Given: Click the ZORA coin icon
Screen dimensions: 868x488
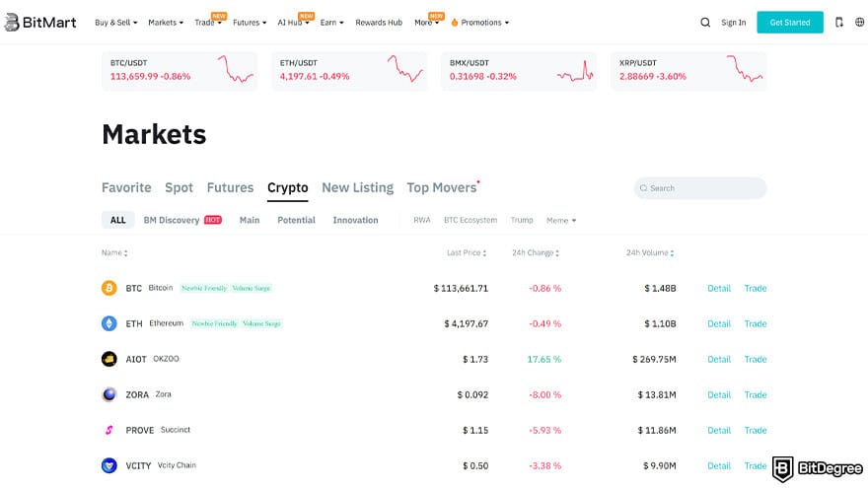Looking at the screenshot, I should click(109, 394).
